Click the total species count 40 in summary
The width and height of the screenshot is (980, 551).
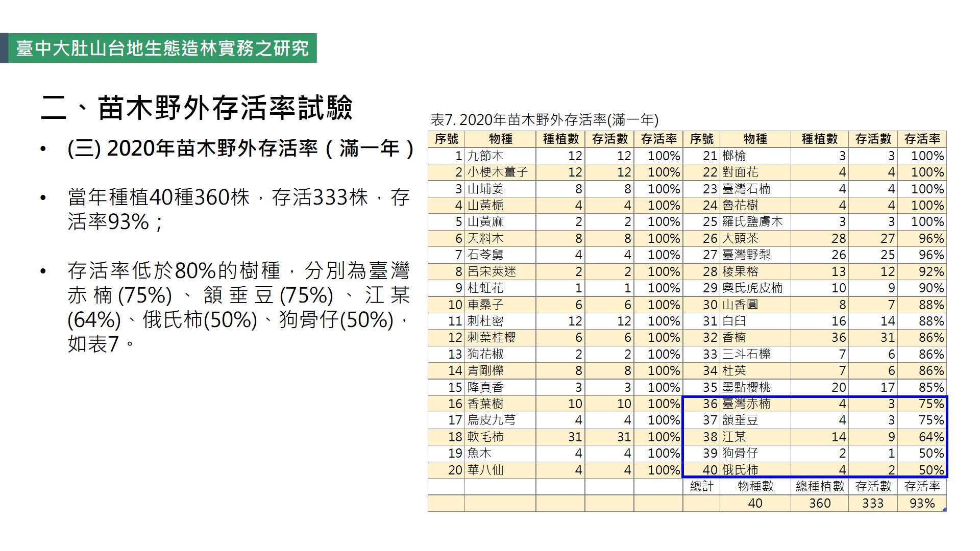[755, 503]
